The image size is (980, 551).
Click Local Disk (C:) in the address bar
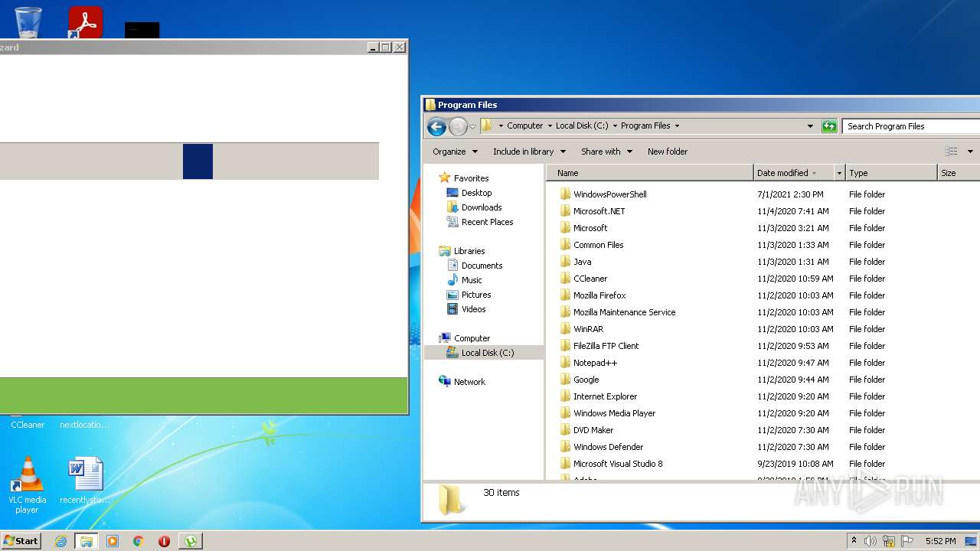click(581, 126)
